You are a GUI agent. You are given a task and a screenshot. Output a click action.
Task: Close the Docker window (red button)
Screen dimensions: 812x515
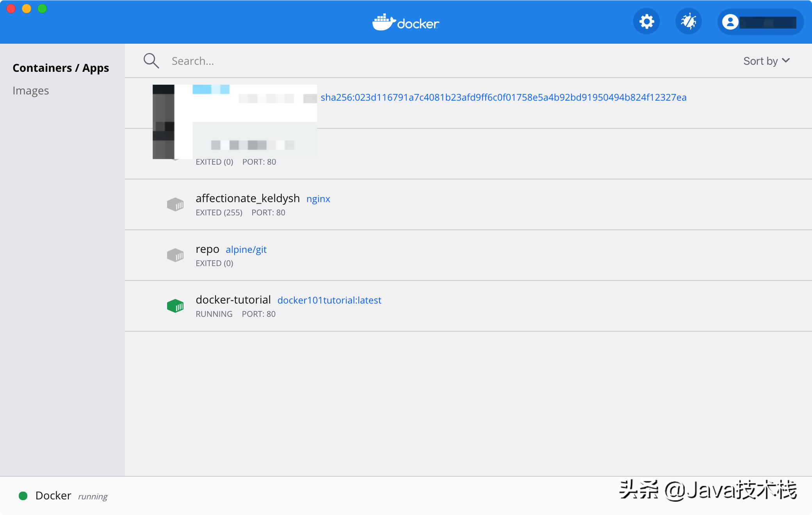11,9
